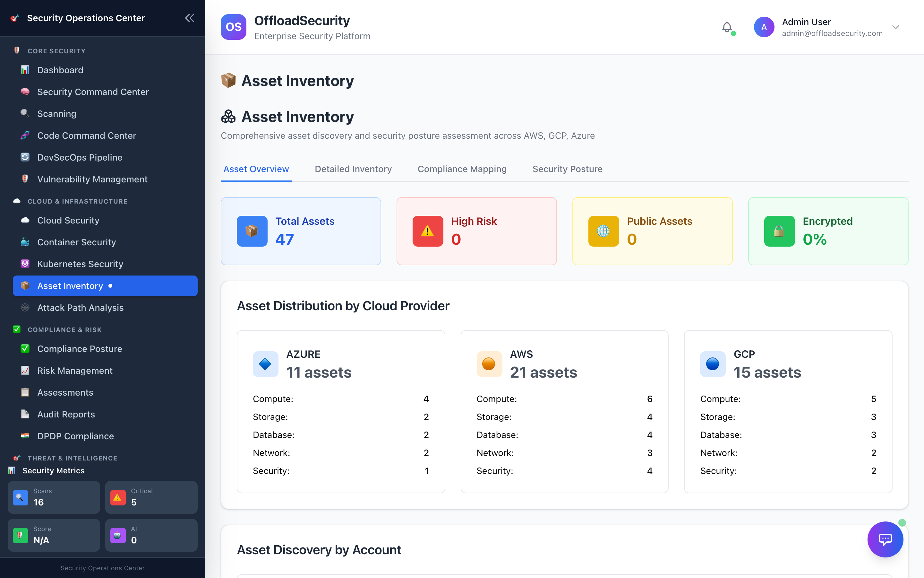Open the Compliance Mapping tab
The image size is (924, 578).
pyautogui.click(x=462, y=169)
